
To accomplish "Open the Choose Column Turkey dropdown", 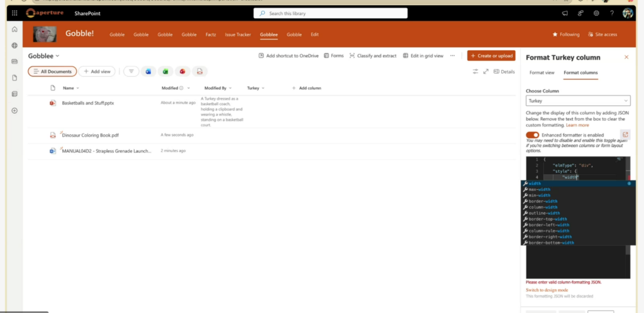I will (578, 101).
